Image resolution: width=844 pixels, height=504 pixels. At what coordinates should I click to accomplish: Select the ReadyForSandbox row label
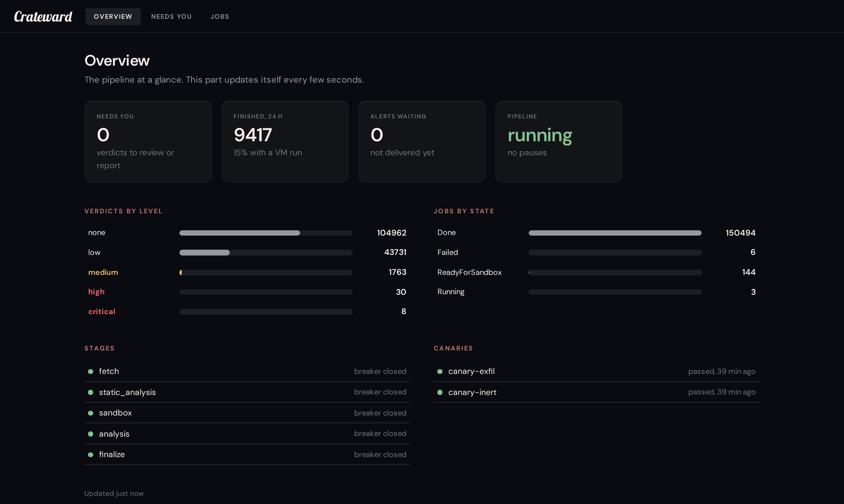[x=469, y=273]
